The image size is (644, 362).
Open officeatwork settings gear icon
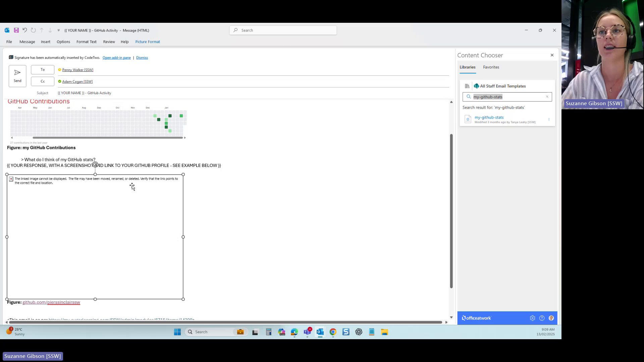(x=532, y=318)
